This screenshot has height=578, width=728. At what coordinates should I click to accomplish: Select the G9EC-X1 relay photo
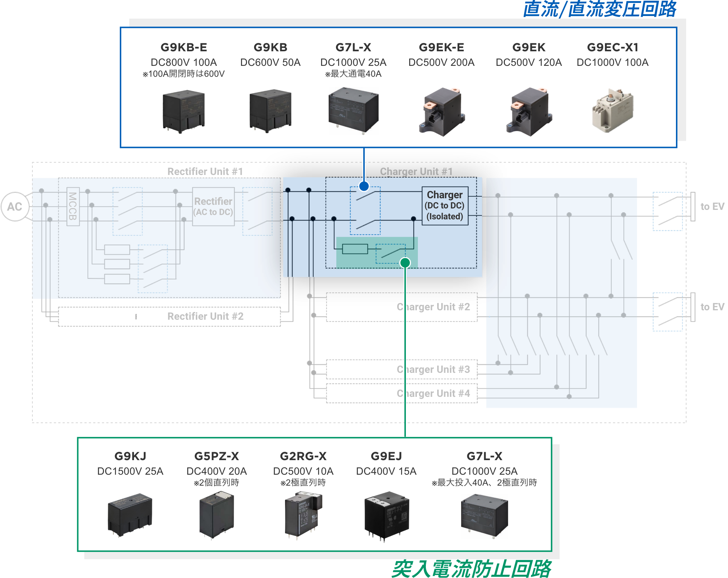click(x=613, y=110)
